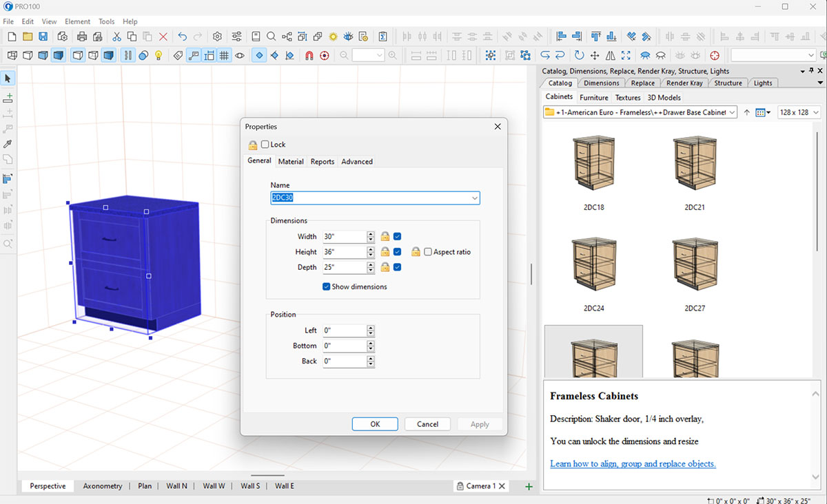827x504 pixels.
Task: Click the red crosshair circle icon
Action: pos(715,55)
